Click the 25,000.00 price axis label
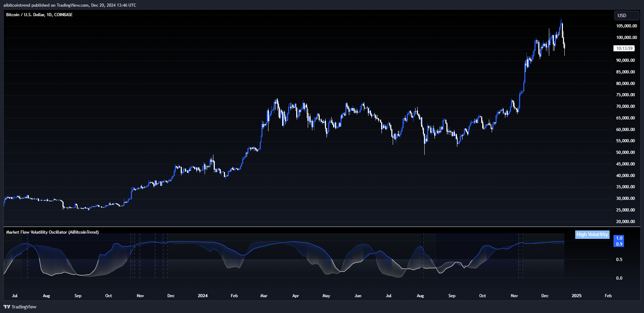 coord(625,210)
